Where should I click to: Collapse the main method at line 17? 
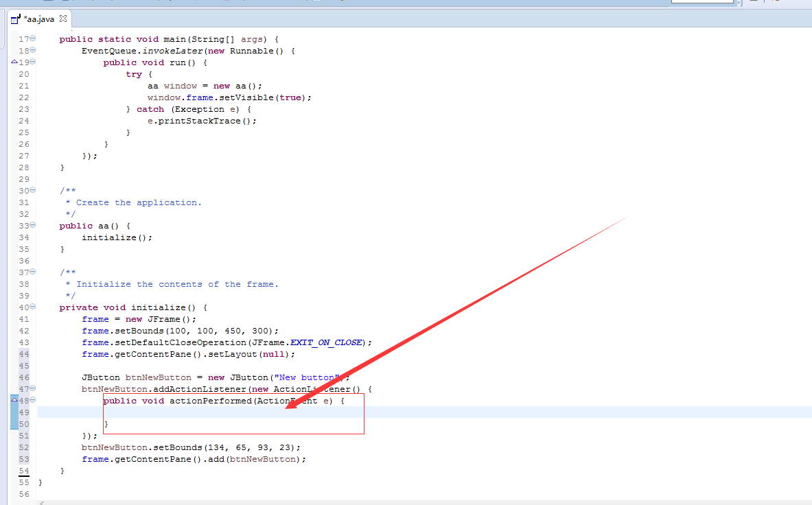pos(33,38)
